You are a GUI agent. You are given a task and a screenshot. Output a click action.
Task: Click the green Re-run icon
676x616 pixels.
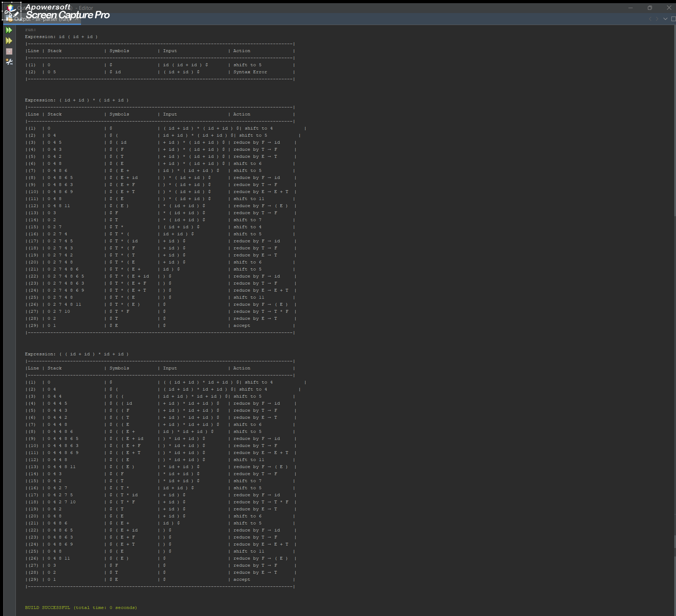pos(9,30)
